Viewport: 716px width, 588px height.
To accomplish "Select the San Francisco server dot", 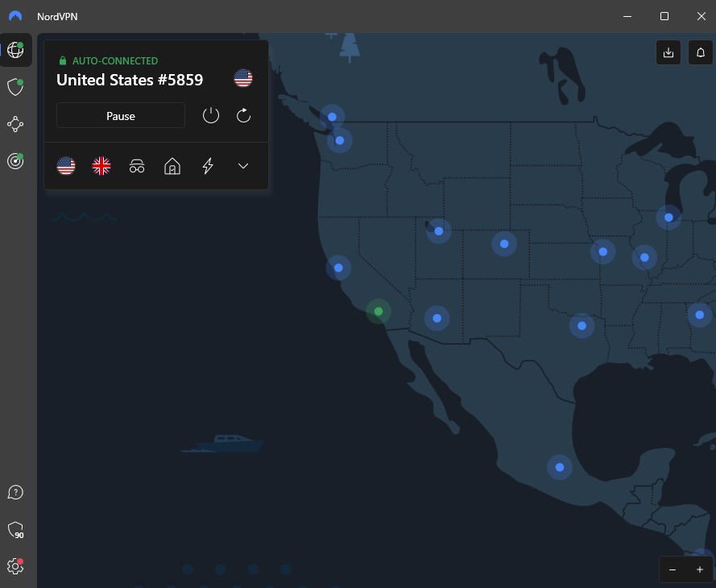I will click(338, 268).
